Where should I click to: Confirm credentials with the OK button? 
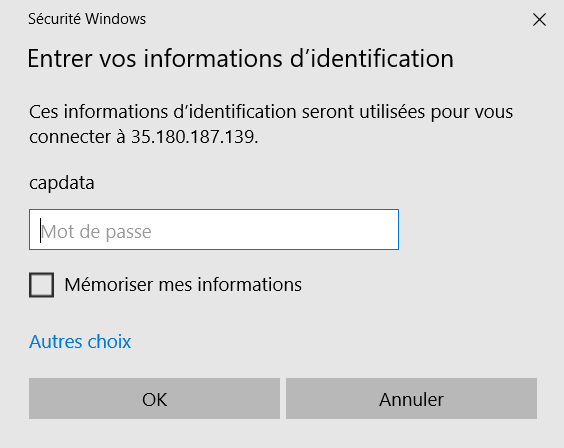(x=154, y=398)
